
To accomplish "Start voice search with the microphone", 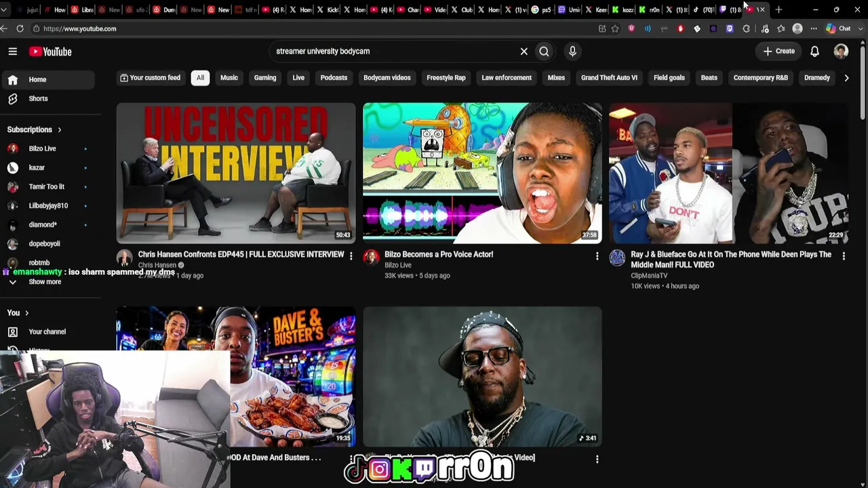I will (x=572, y=52).
